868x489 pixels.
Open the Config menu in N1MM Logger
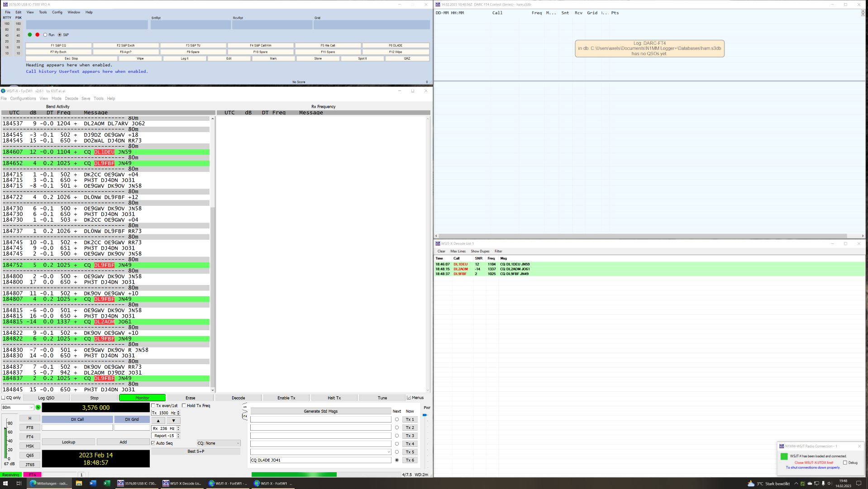coord(57,12)
